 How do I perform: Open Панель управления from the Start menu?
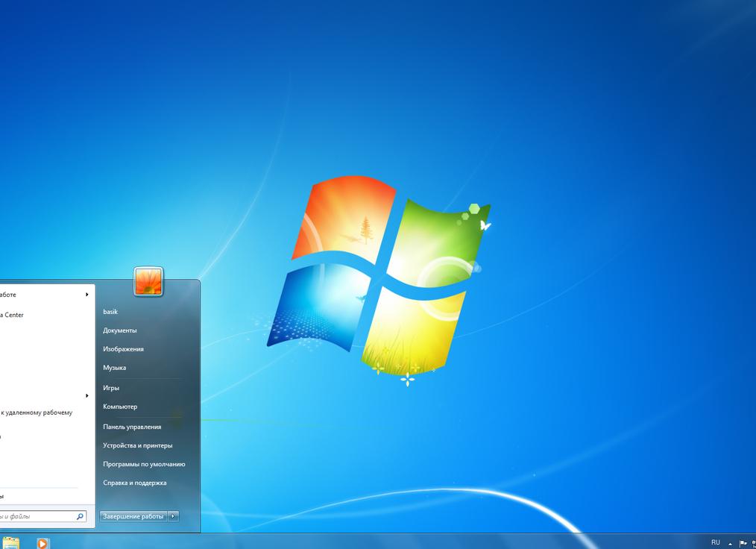[133, 426]
